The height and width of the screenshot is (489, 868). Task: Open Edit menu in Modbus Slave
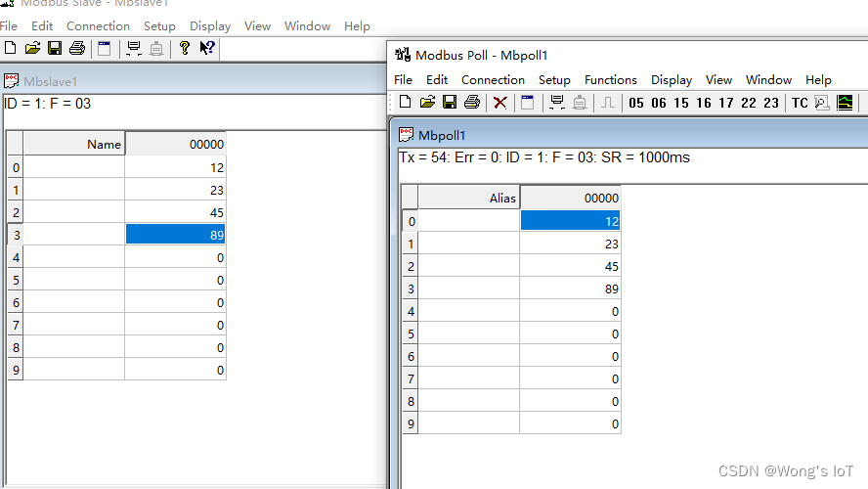tap(42, 26)
